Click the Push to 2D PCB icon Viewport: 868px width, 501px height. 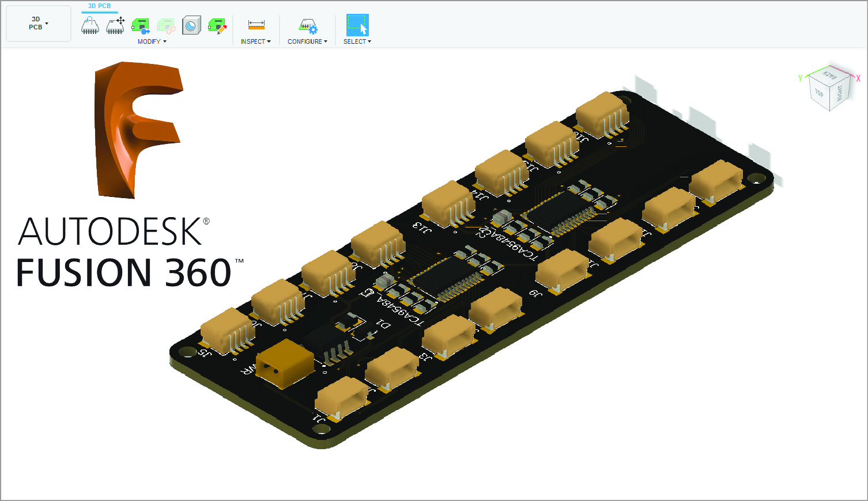point(141,25)
